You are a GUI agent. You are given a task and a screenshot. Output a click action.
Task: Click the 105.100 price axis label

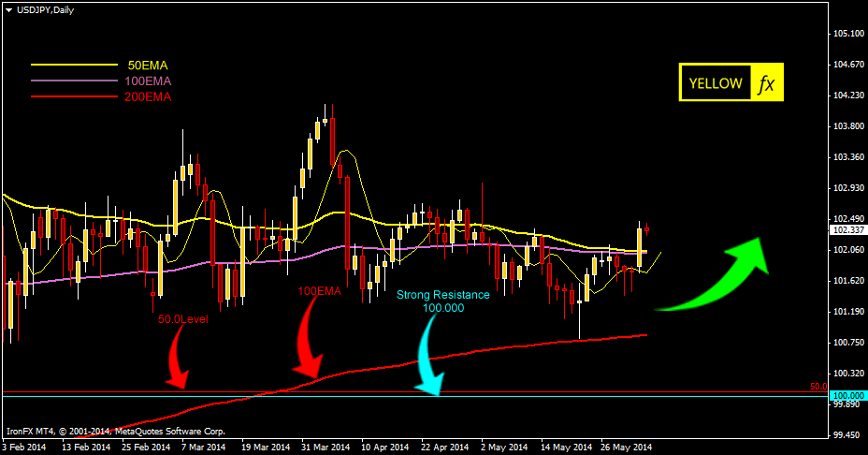[846, 33]
